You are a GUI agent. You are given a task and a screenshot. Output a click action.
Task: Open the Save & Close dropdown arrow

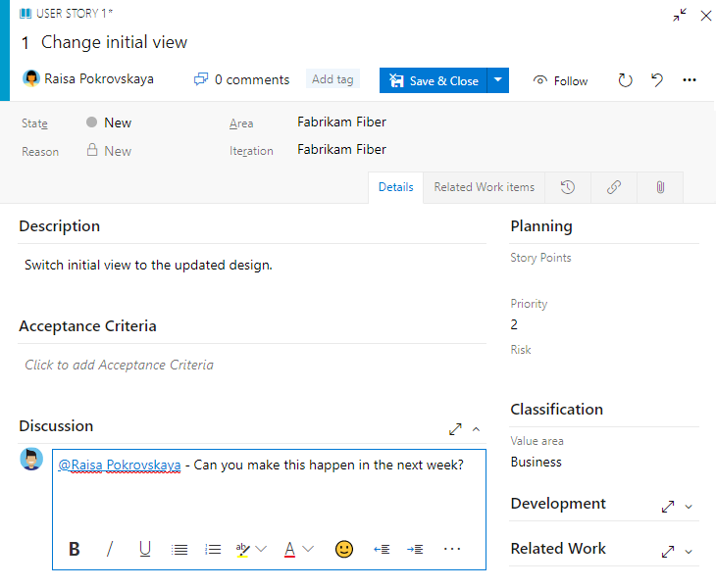498,80
